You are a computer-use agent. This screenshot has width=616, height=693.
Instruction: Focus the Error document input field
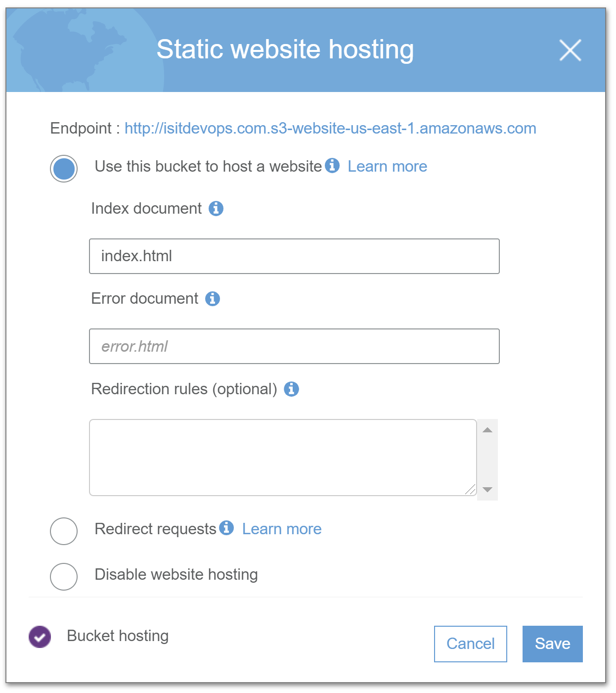click(294, 346)
